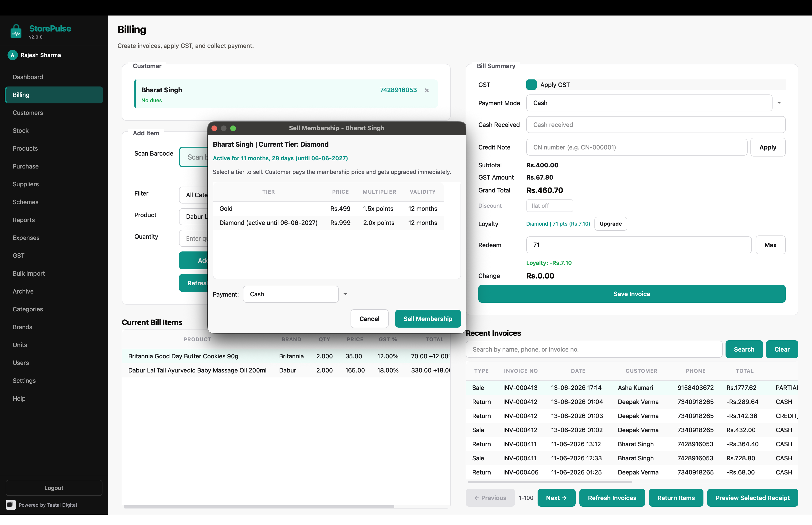Go to Expenses page

(x=54, y=238)
